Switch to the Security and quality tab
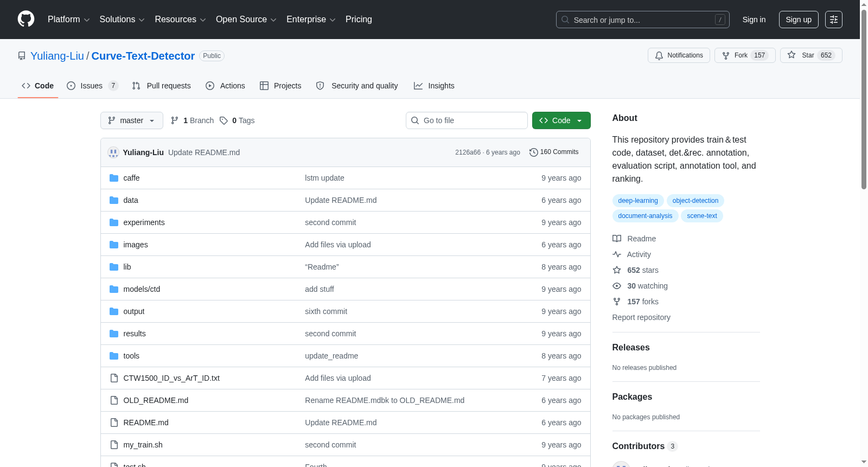The height and width of the screenshot is (467, 868). (x=357, y=86)
